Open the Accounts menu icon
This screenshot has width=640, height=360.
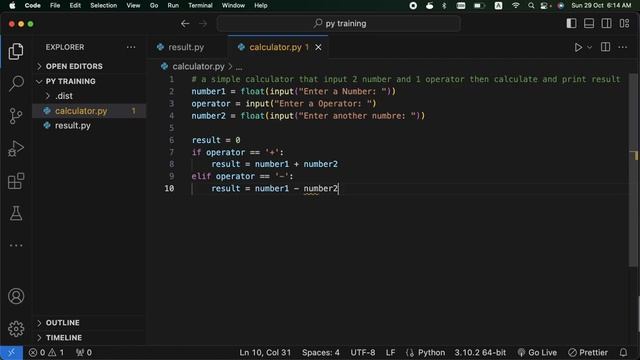pos(16,296)
